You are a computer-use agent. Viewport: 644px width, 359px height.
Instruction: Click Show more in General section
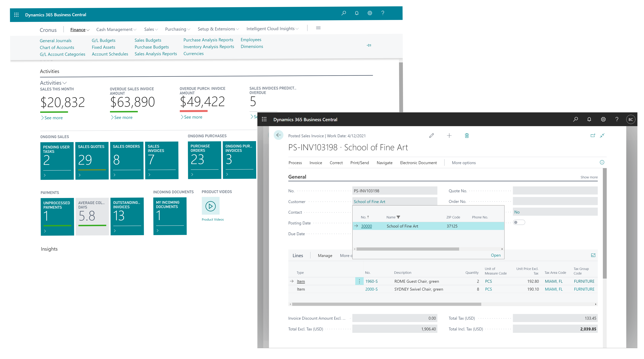[x=589, y=177]
